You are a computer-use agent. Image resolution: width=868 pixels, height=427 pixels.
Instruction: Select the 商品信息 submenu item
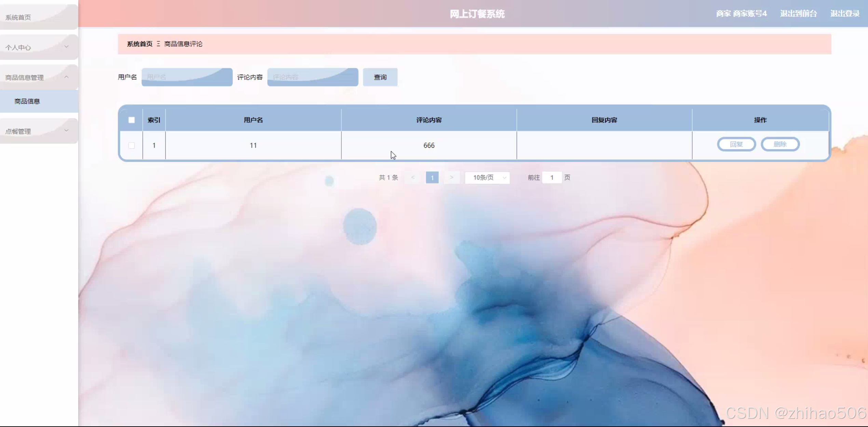coord(27,101)
